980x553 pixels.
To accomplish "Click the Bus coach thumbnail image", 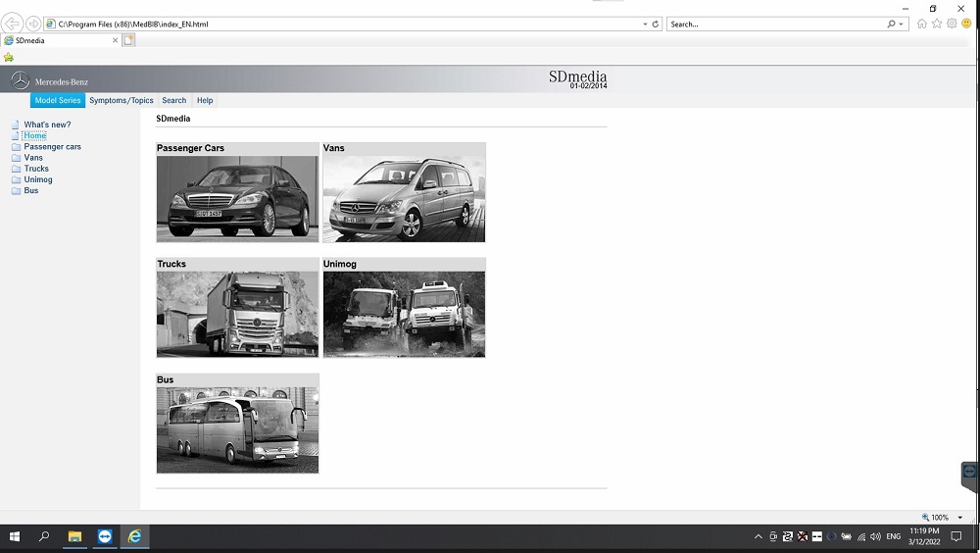I will (x=237, y=429).
